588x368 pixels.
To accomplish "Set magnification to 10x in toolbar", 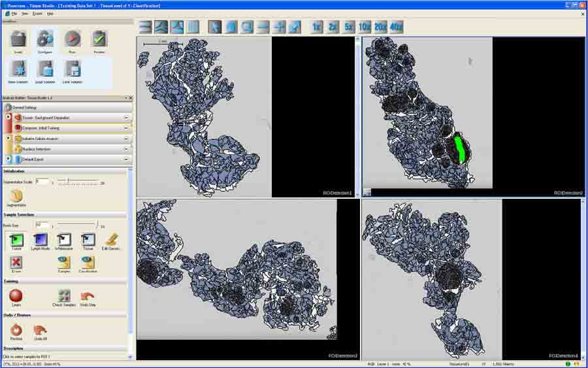I will 365,27.
